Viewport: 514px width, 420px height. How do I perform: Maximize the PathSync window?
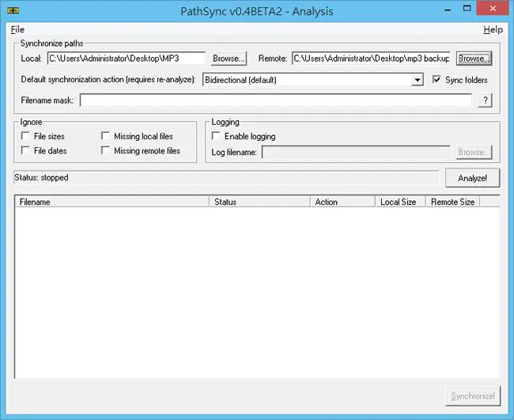pyautogui.click(x=467, y=9)
